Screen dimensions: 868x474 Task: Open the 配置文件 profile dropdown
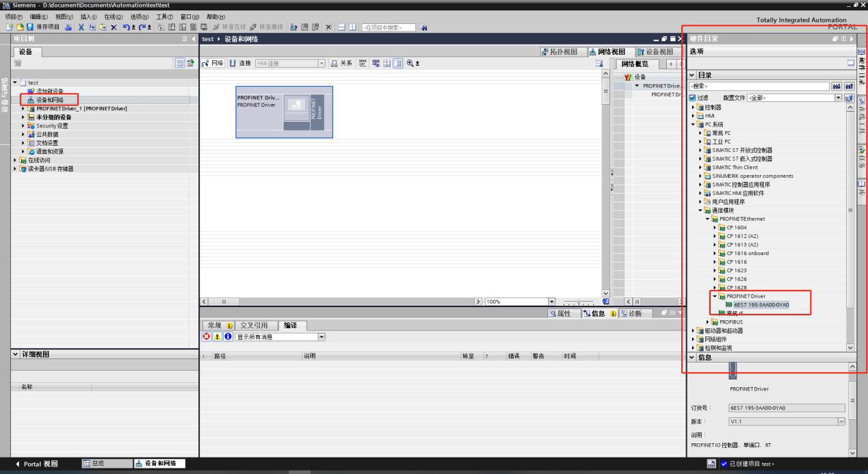tap(839, 98)
